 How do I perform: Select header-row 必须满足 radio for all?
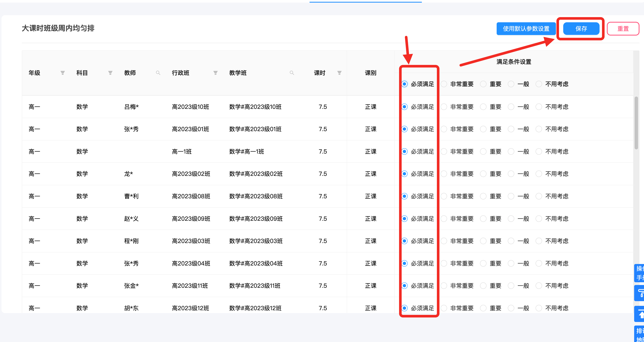point(405,84)
